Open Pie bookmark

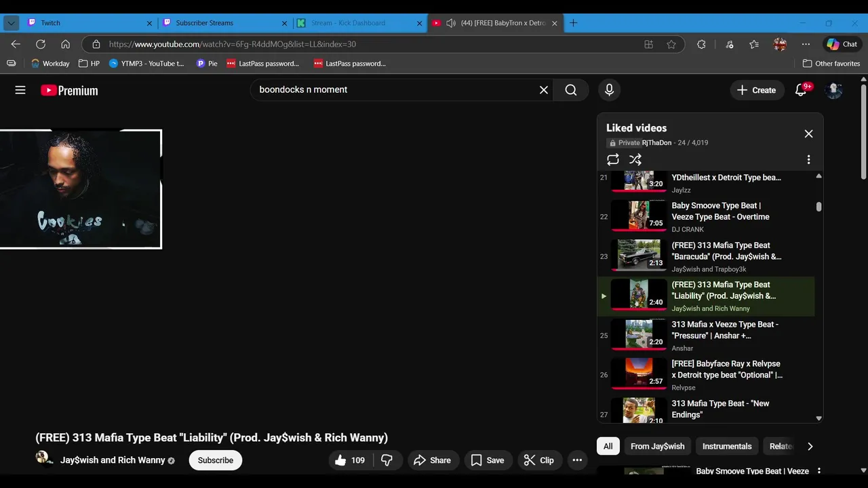(x=207, y=63)
